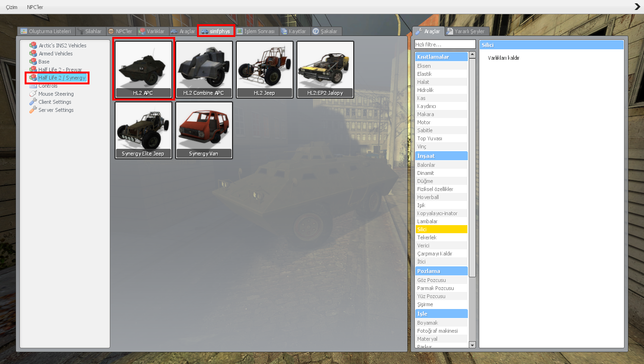Click the tool list scrollbar down arrow
The image size is (644, 364).
pyautogui.click(x=472, y=345)
